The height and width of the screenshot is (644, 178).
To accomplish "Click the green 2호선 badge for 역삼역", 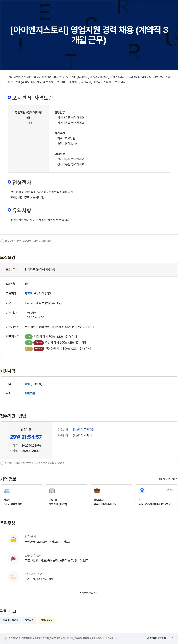I will click(28, 336).
